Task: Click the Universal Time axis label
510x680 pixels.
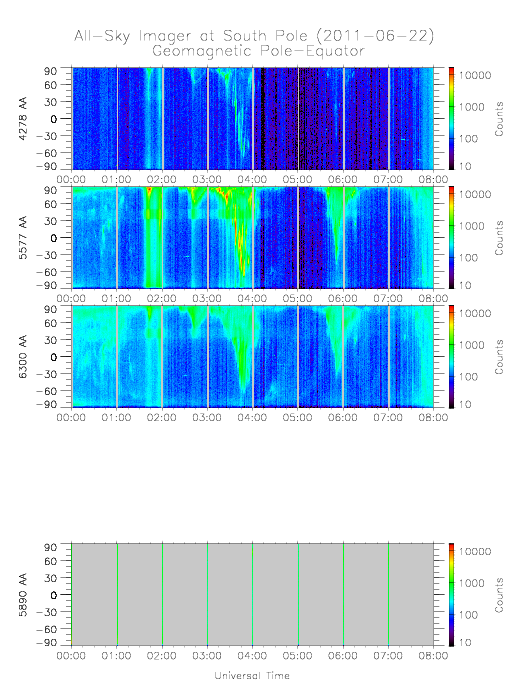Action: point(252,675)
